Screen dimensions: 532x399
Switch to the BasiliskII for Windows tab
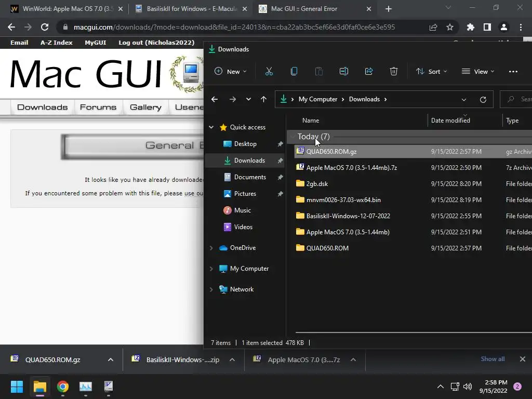tap(191, 9)
